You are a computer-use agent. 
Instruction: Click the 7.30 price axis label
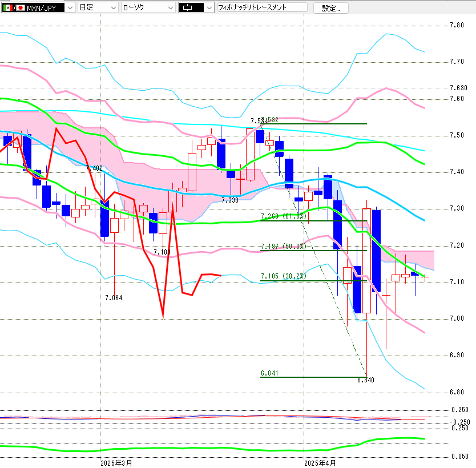(457, 208)
